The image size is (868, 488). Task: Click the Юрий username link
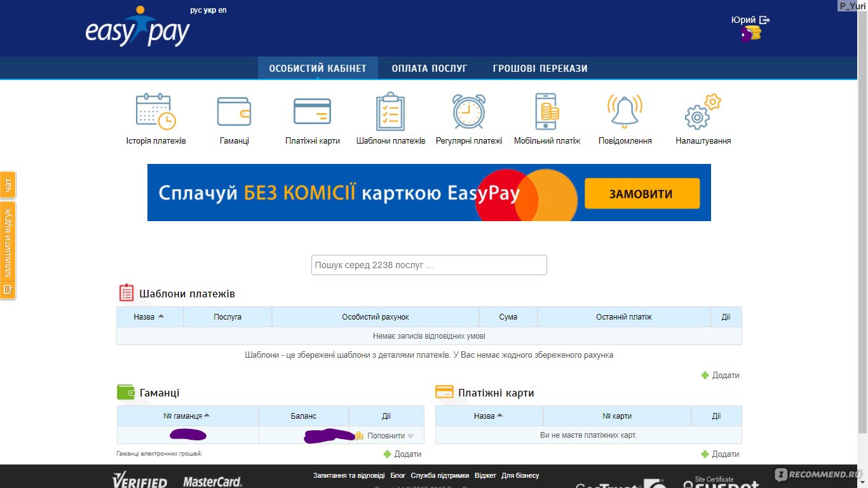743,20
